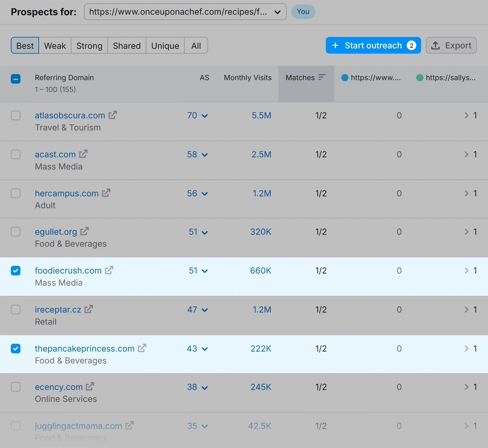488x448 pixels.
Task: Select the All filter tab
Action: (196, 46)
